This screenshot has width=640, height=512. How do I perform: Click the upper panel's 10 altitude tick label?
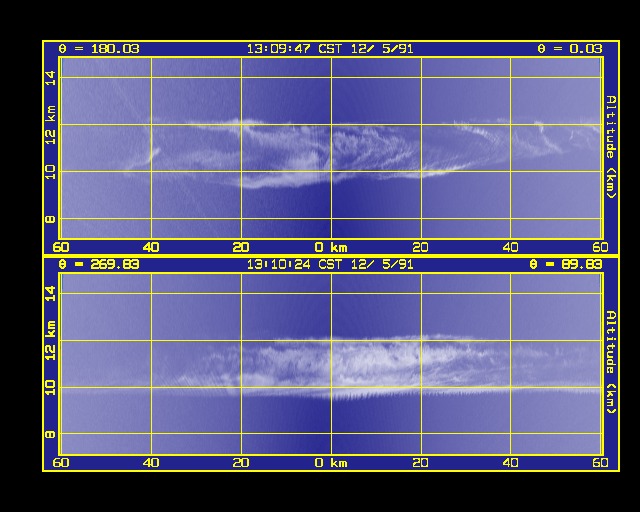[x=50, y=171]
